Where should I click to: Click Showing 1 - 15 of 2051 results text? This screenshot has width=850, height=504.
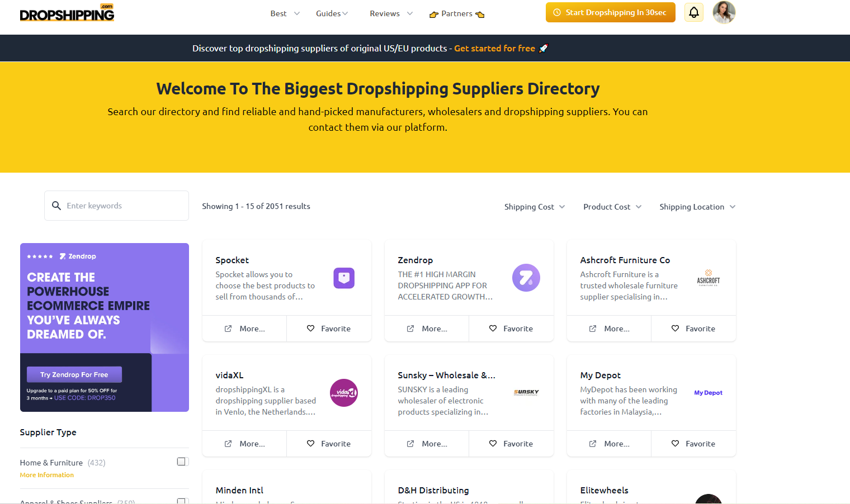[x=256, y=206]
